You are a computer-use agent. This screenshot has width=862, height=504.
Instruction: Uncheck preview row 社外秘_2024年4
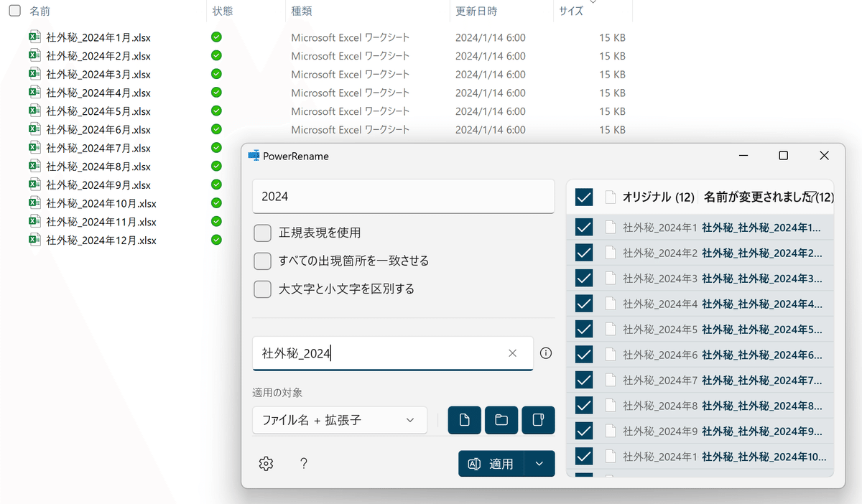pos(584,304)
